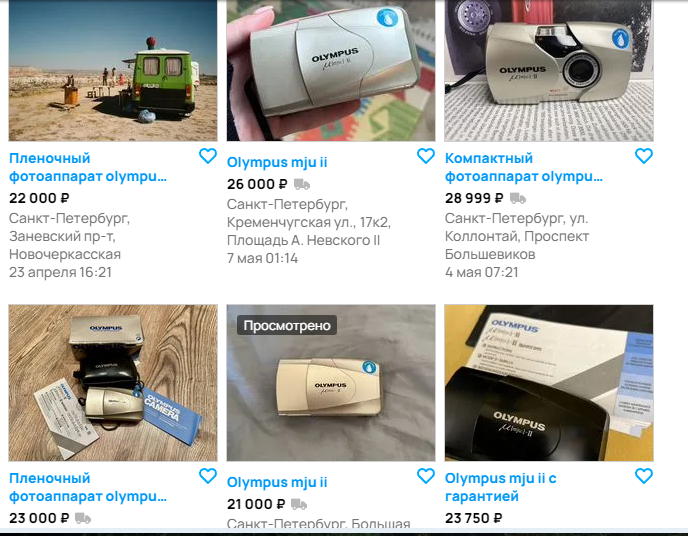Toggle heart on the 21 000 ₽ Olympus mju ii

click(x=426, y=476)
